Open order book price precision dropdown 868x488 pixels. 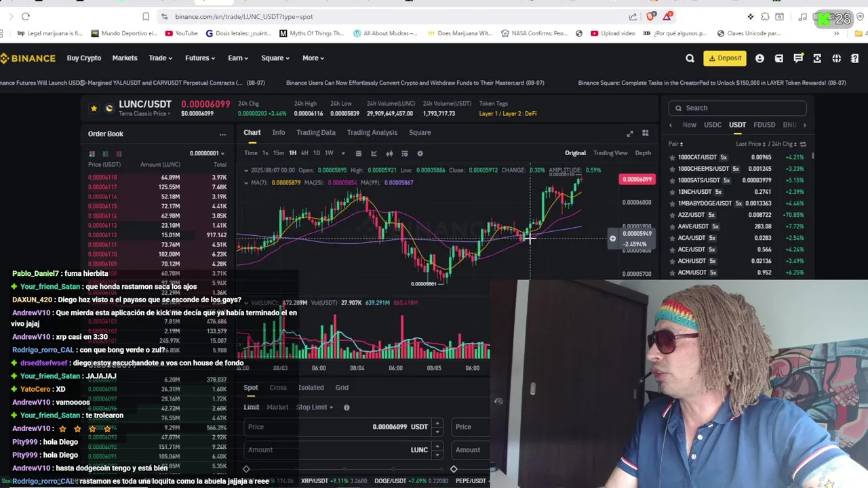tap(207, 154)
